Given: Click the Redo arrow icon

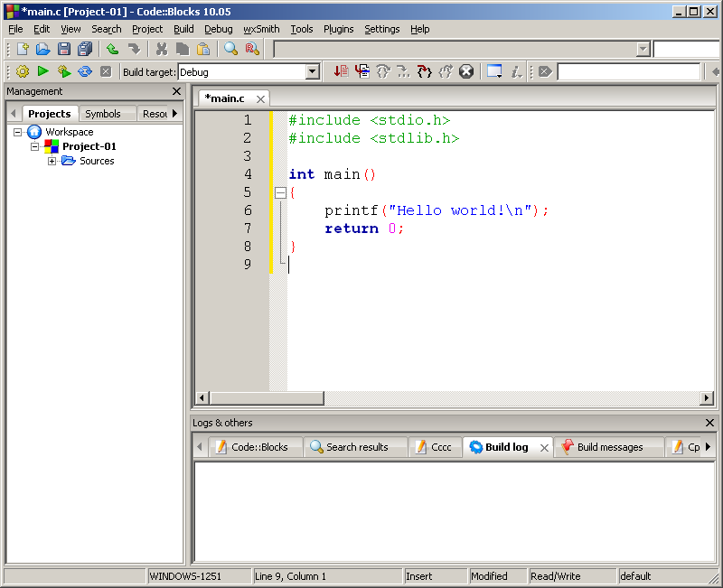Looking at the screenshot, I should (x=134, y=49).
